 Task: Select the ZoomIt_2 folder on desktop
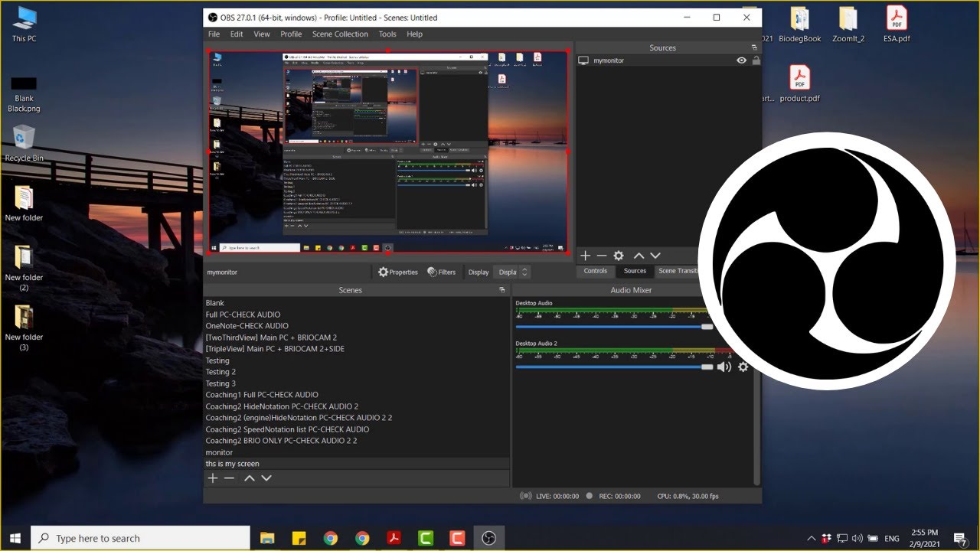(848, 23)
